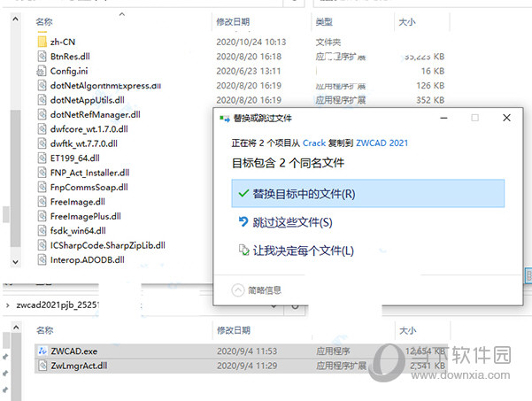Collapse details with 简略信息 chevron

pos(238,290)
